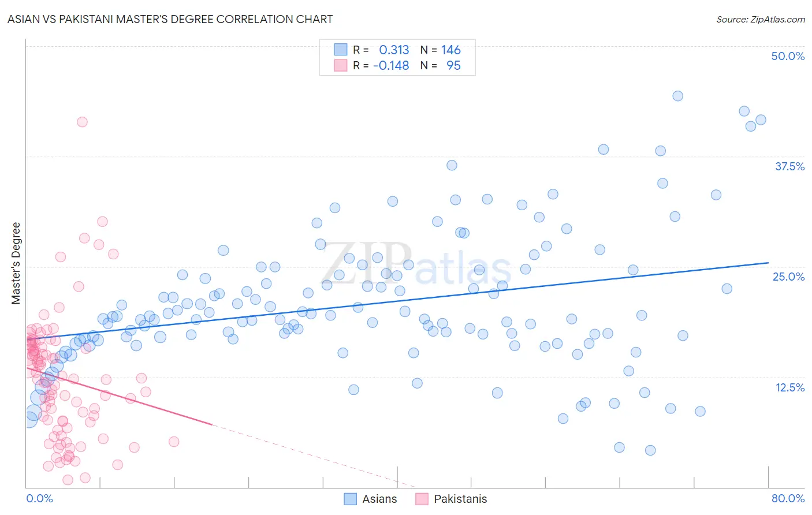Click the highest pink Pakistani outlier point
The image size is (812, 515).
pyautogui.click(x=82, y=122)
